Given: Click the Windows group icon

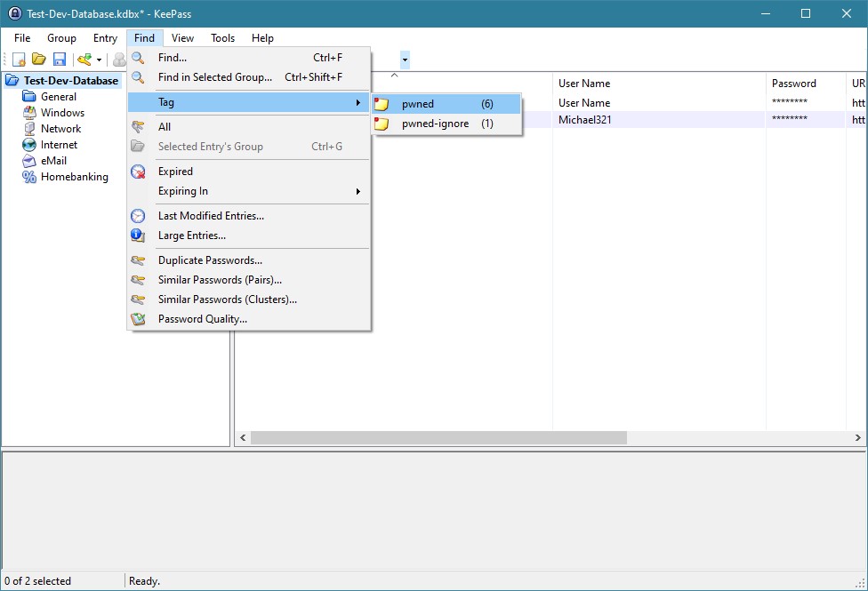Looking at the screenshot, I should coord(29,112).
